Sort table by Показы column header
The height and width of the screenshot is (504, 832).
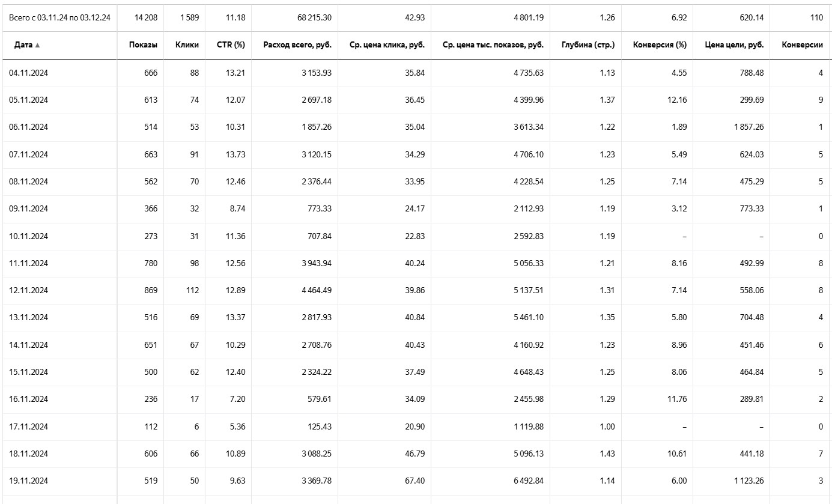click(x=143, y=45)
